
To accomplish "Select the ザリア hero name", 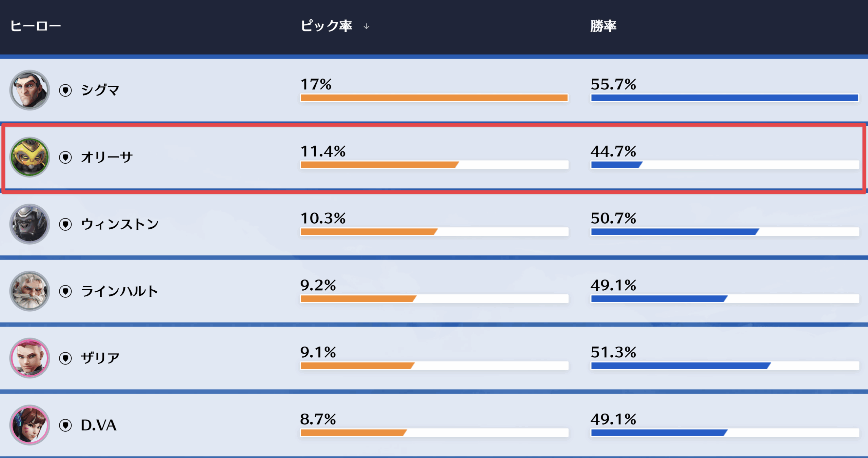I will pyautogui.click(x=100, y=358).
